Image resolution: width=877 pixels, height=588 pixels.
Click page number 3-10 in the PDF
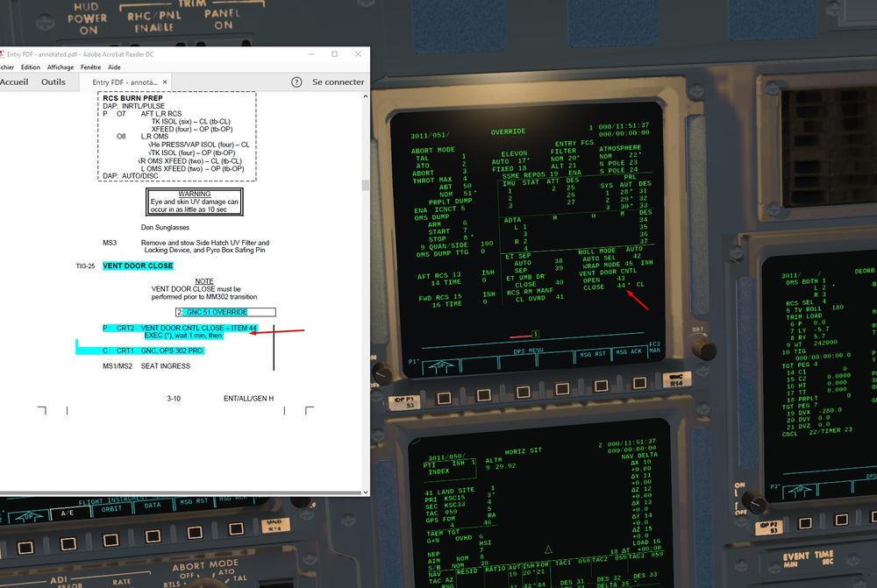pyautogui.click(x=174, y=399)
